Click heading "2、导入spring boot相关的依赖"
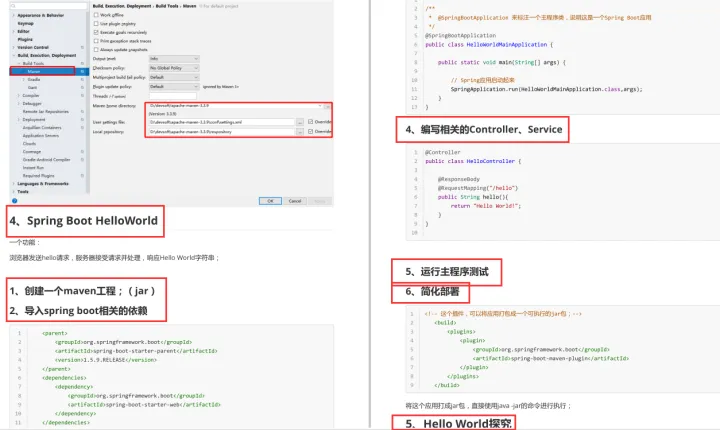720x430 pixels. point(79,311)
